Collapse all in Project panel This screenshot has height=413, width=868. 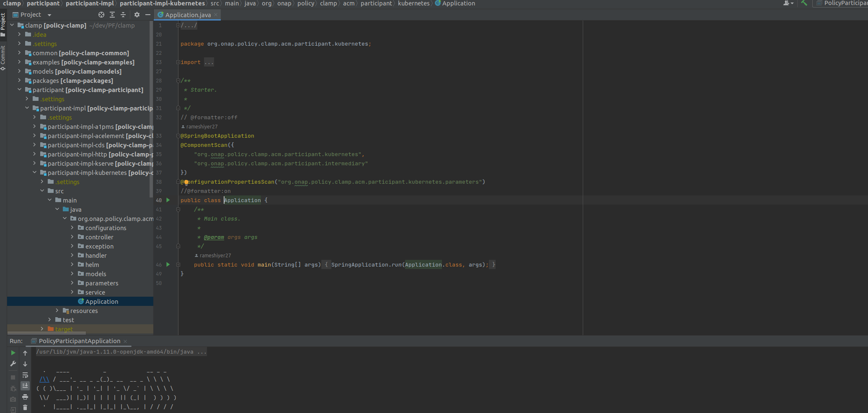(x=123, y=15)
